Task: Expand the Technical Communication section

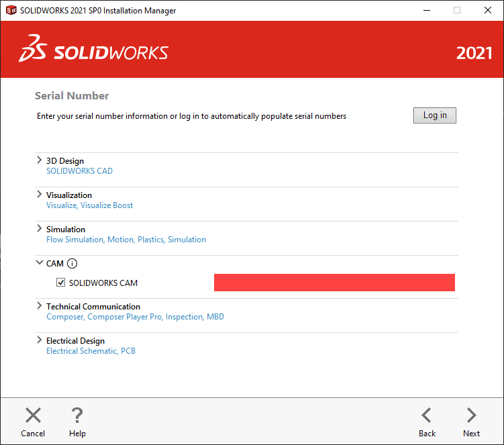Action: (39, 305)
